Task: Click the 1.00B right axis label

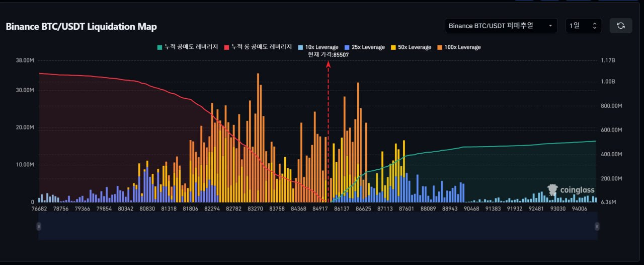Action: click(608, 82)
